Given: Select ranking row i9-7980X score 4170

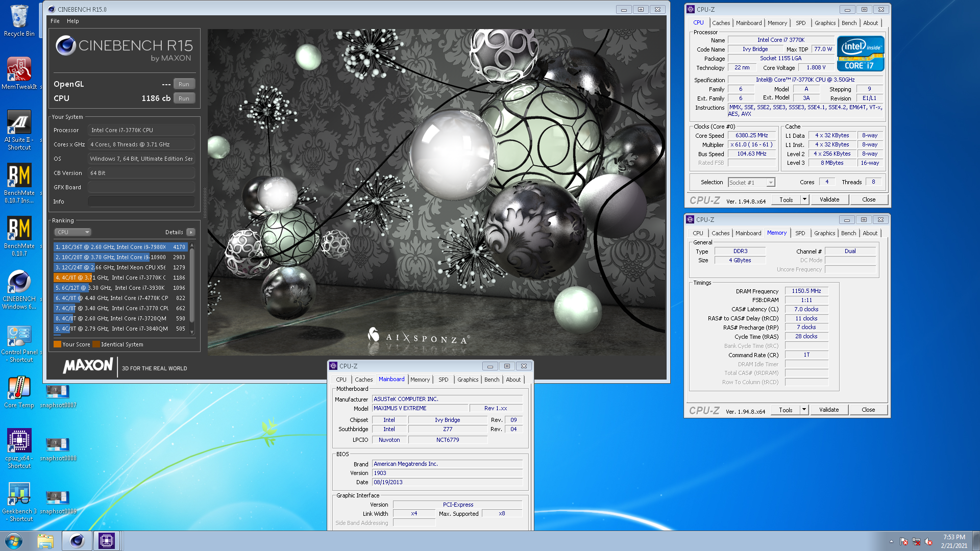Looking at the screenshot, I should click(120, 247).
